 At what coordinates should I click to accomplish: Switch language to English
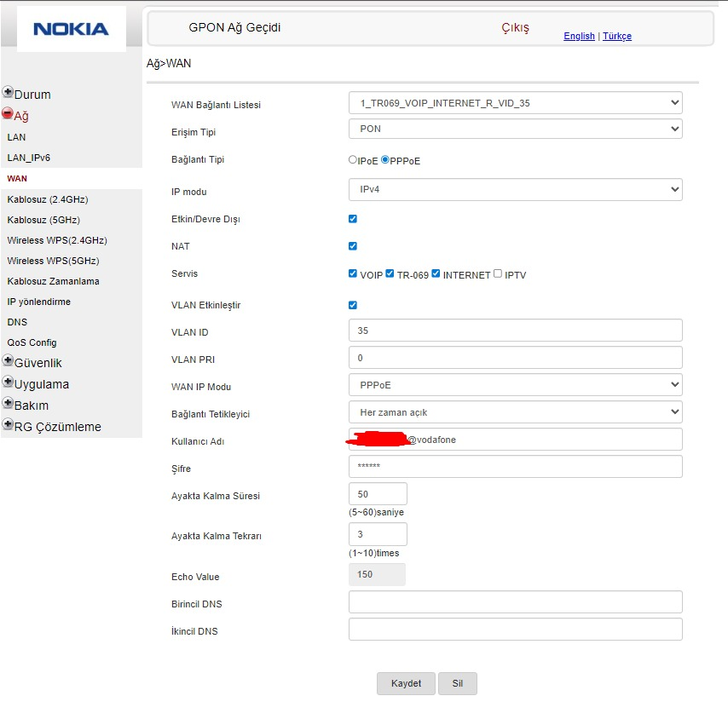coord(579,36)
